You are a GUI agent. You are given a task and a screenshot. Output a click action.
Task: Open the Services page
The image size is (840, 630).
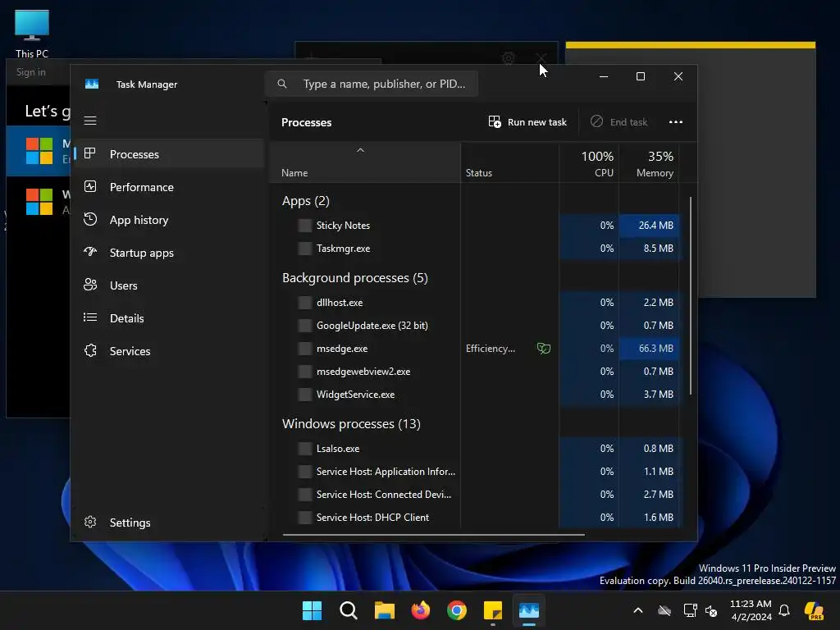[169, 351]
